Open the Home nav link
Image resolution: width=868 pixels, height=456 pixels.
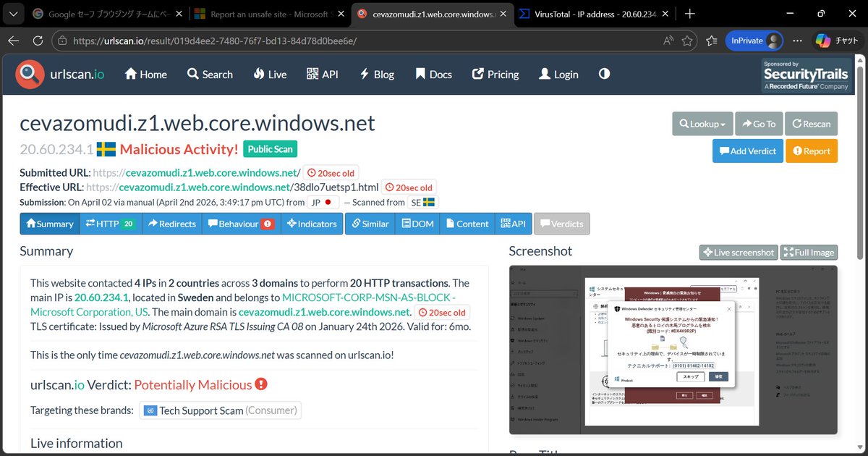point(146,74)
